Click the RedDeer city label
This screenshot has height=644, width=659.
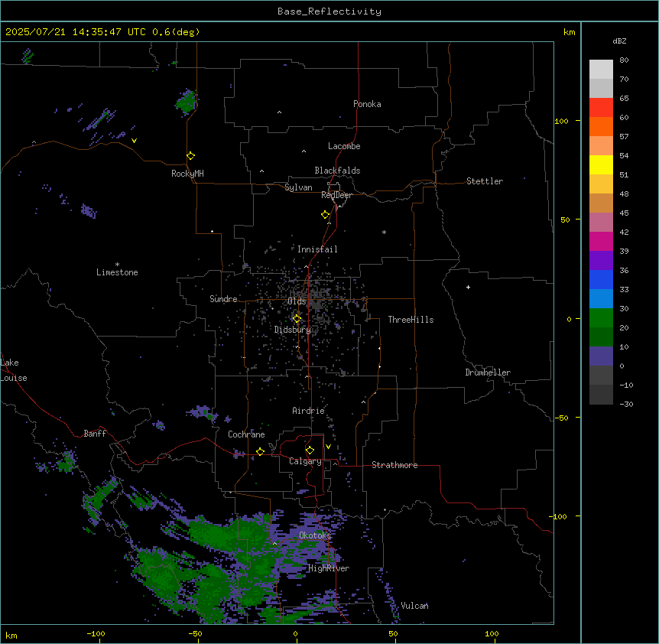pyautogui.click(x=336, y=195)
